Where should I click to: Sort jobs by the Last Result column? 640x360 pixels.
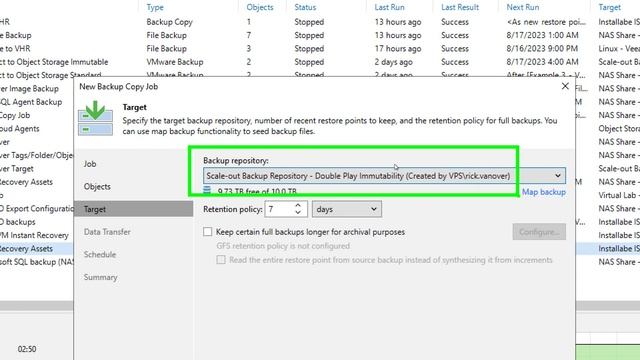point(460,7)
